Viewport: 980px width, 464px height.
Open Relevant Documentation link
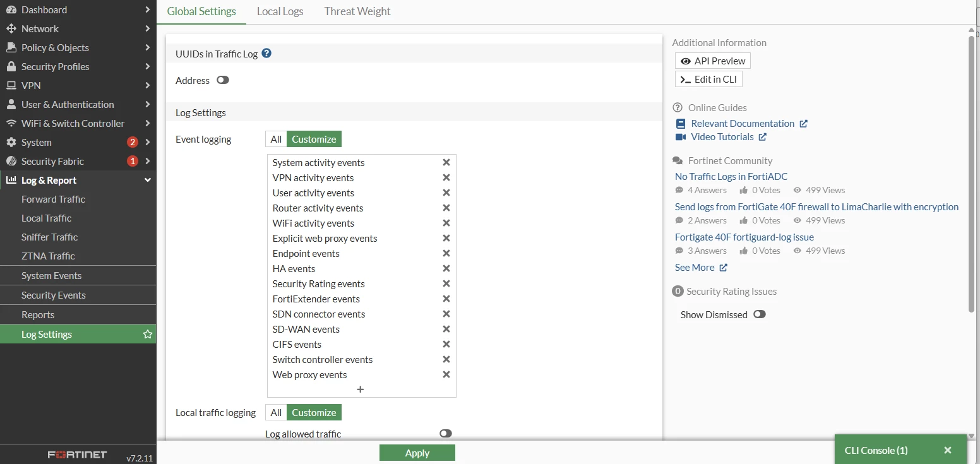742,123
